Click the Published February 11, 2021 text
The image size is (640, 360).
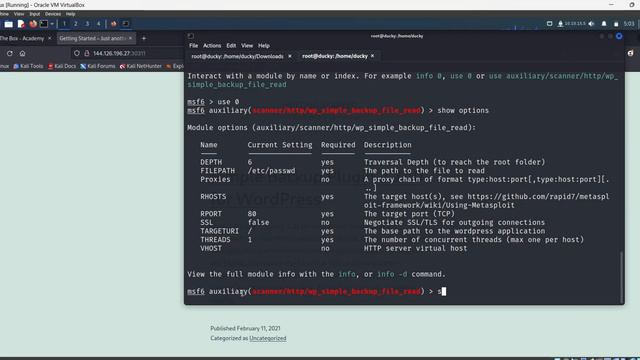245,328
